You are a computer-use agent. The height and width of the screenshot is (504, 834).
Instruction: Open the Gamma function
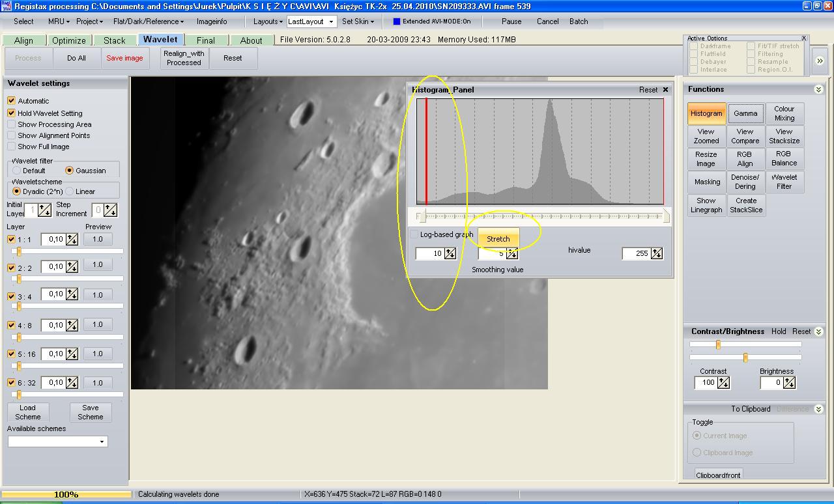click(745, 113)
